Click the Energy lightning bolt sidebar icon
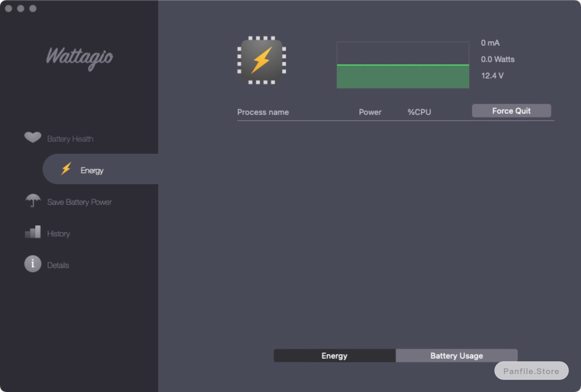 (x=66, y=168)
